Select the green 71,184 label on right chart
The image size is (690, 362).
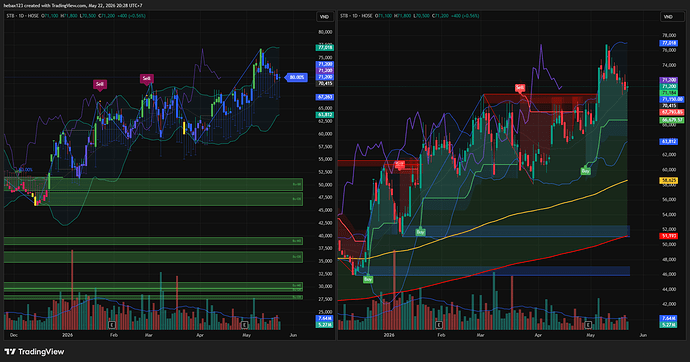[668, 93]
